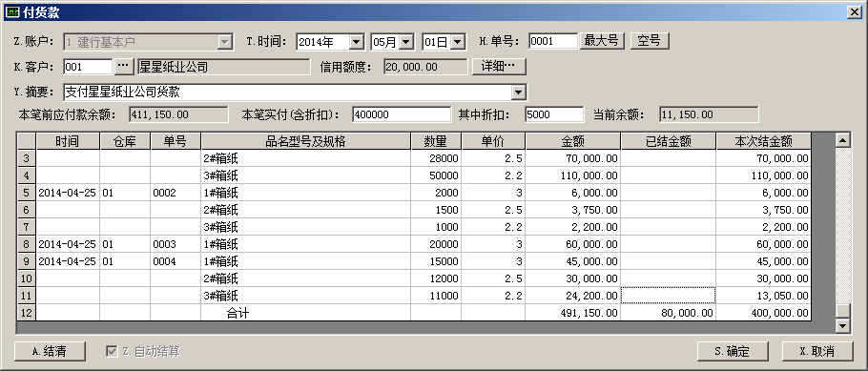Close the 付货款 dialog window
The width and height of the screenshot is (868, 371).
point(854,12)
